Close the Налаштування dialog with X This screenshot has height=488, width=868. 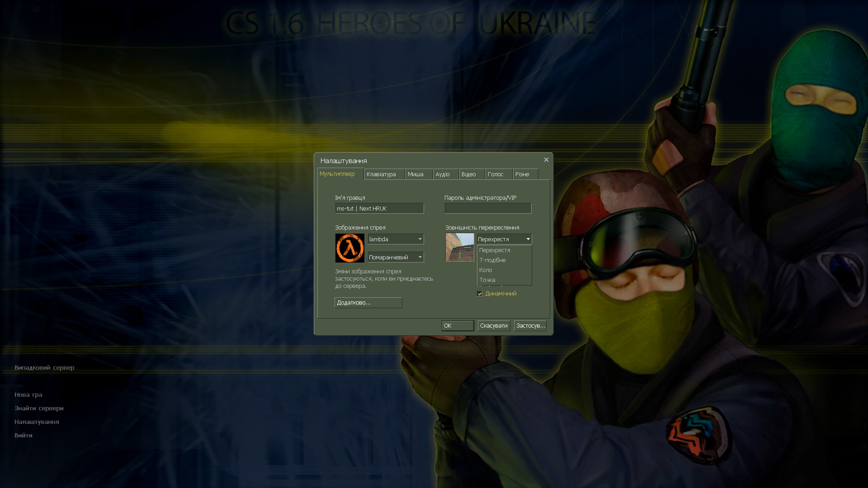[x=546, y=160]
